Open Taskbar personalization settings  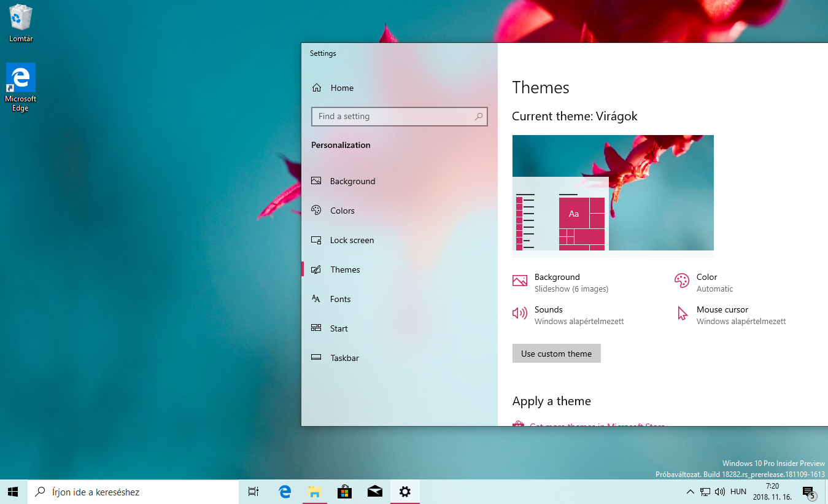tap(344, 358)
